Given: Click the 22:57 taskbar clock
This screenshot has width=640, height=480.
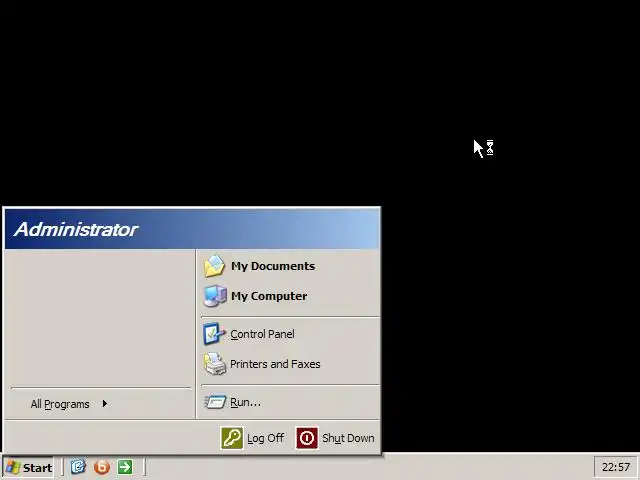Looking at the screenshot, I should click(616, 467).
